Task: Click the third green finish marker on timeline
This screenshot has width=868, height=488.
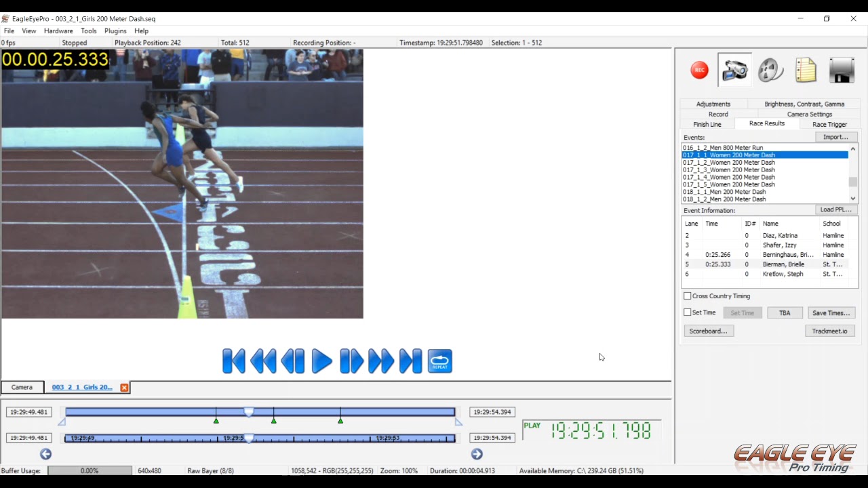Action: (x=340, y=421)
